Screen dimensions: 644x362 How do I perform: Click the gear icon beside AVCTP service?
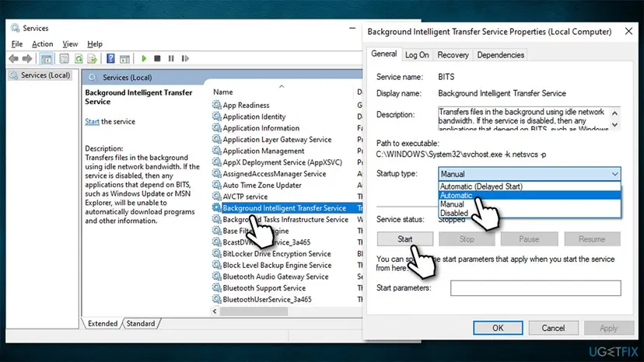point(216,197)
